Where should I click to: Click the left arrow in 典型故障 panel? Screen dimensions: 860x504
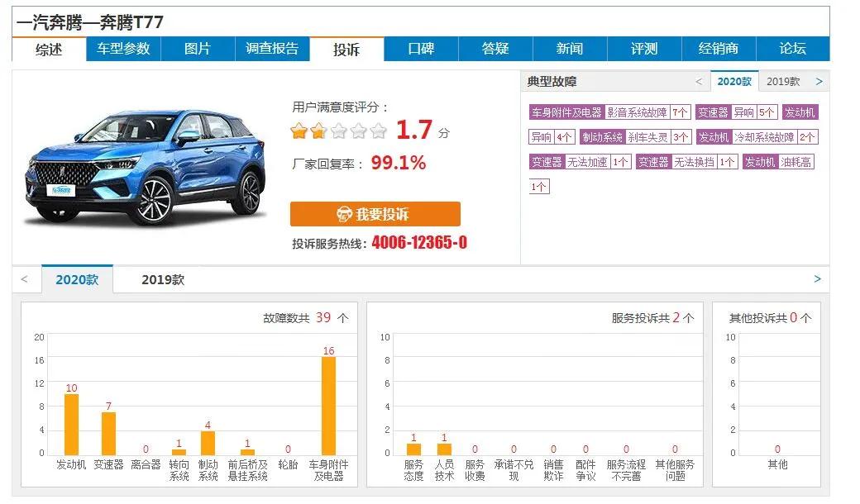(700, 81)
